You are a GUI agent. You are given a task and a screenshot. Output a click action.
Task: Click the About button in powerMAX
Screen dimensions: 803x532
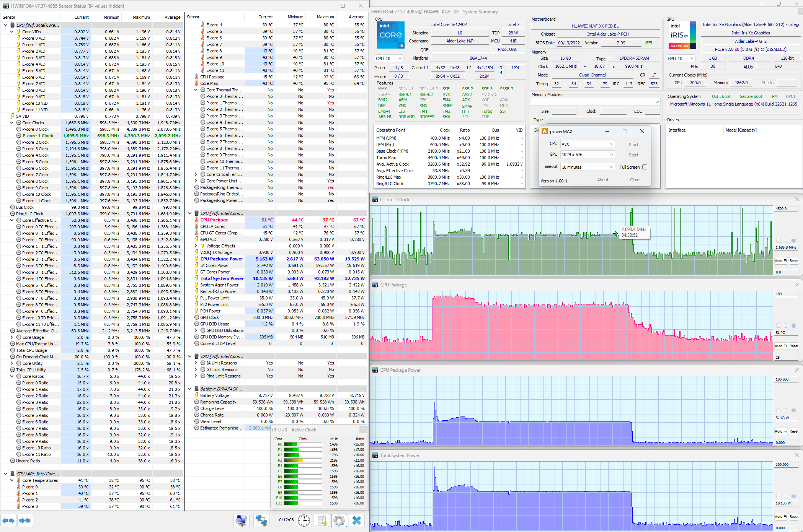[603, 180]
